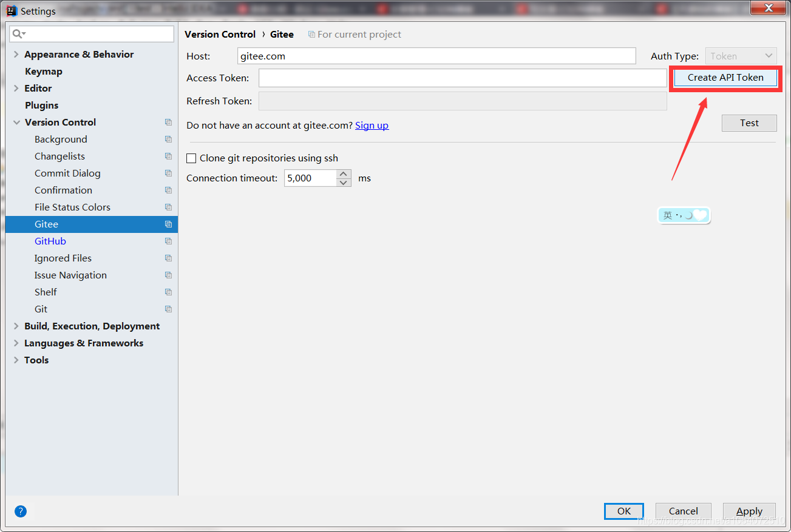Click the Test button
Viewport: 791px width, 532px height.
749,123
